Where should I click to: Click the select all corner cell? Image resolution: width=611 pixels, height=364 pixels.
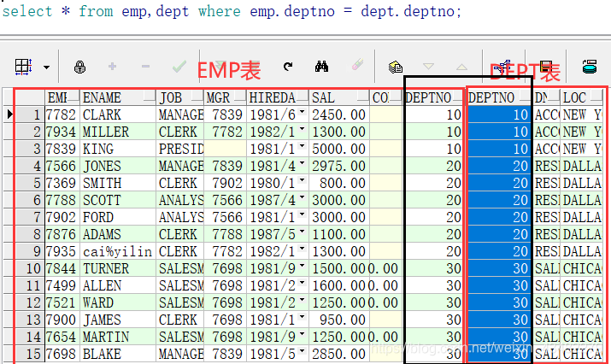(x=29, y=97)
